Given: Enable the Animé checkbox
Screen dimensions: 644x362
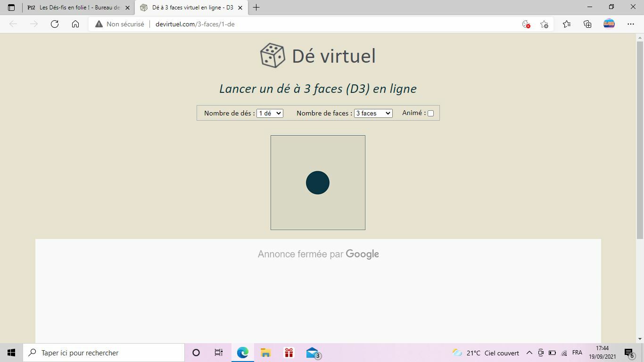Looking at the screenshot, I should click(x=430, y=113).
